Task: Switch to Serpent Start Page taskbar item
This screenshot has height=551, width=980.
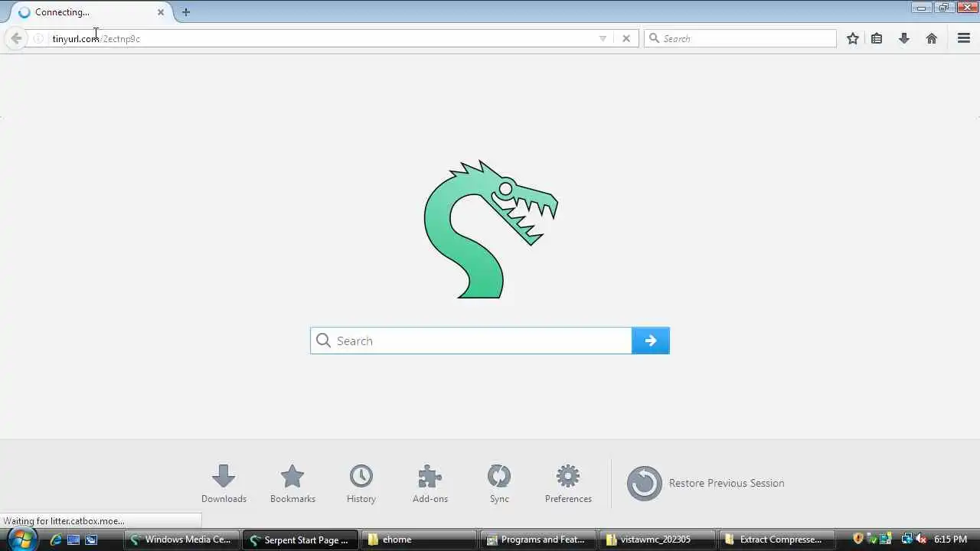Action: pos(300,540)
